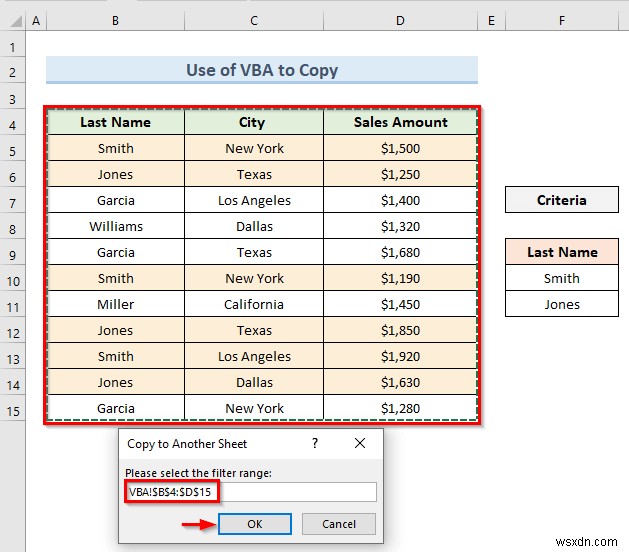This screenshot has height=552, width=629.
Task: Select 'Jones' cell in row 6
Action: 116,174
